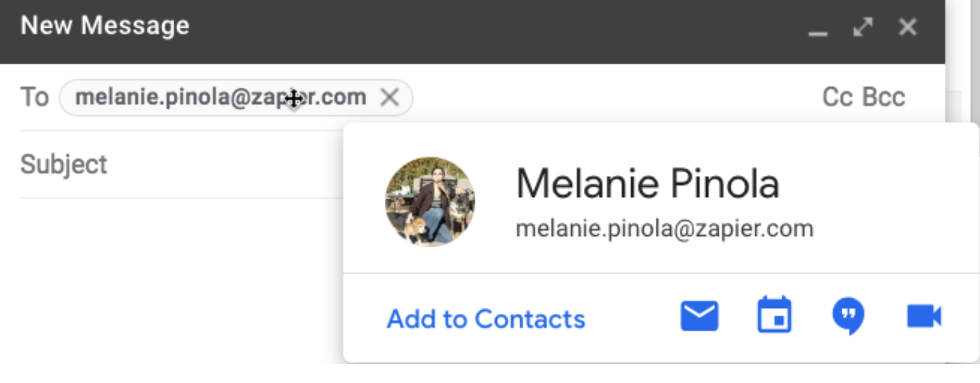Open Melanie Pinola's profile photo
The width and height of the screenshot is (980, 383).
click(430, 201)
